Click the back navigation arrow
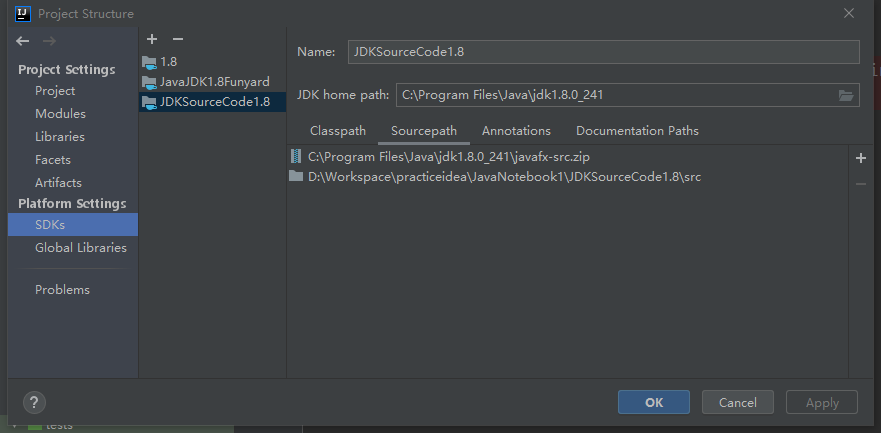Screen dimensions: 881x433 [x=22, y=41]
